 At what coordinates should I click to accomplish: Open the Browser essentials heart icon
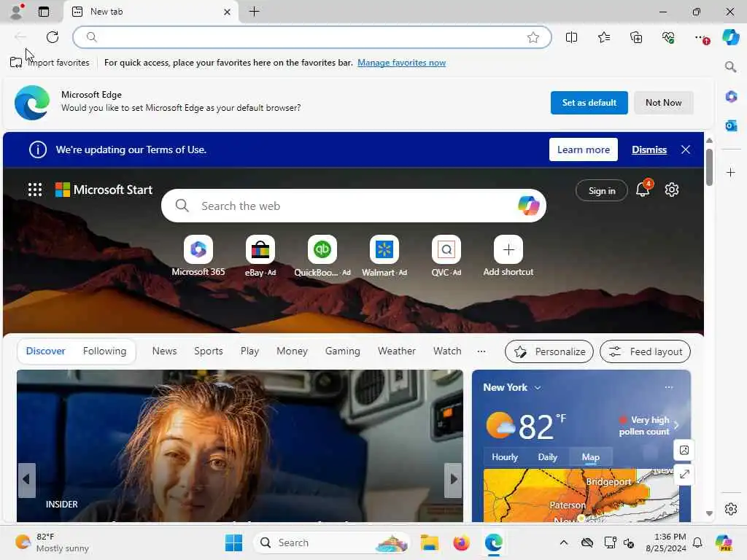pos(668,37)
